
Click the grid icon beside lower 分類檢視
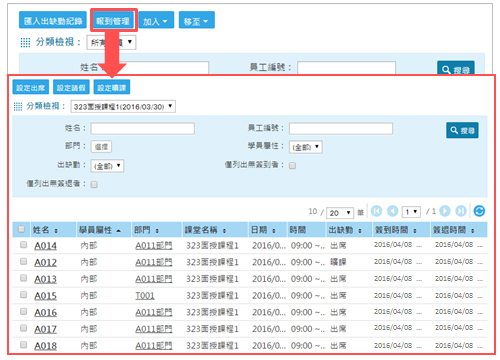pyautogui.click(x=18, y=107)
